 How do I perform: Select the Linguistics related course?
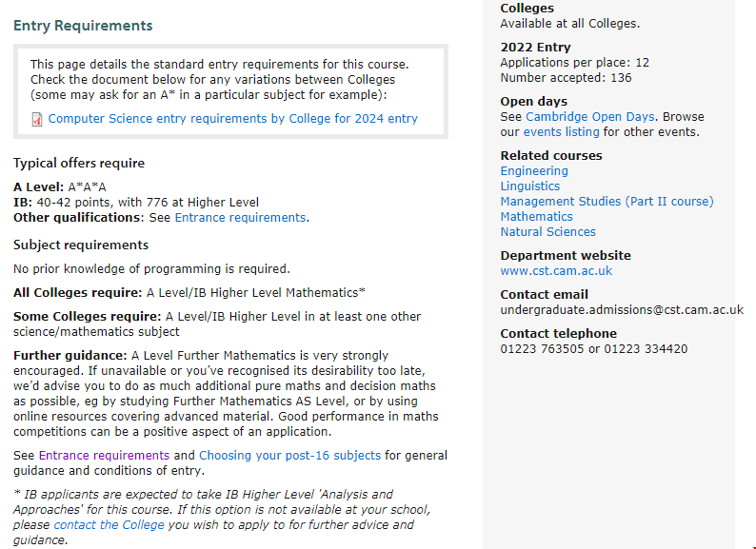click(530, 186)
